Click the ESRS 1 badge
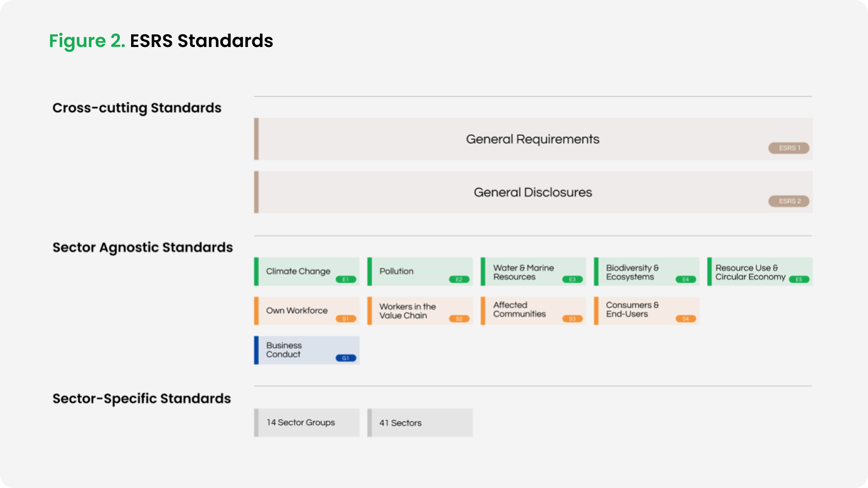 coord(788,148)
